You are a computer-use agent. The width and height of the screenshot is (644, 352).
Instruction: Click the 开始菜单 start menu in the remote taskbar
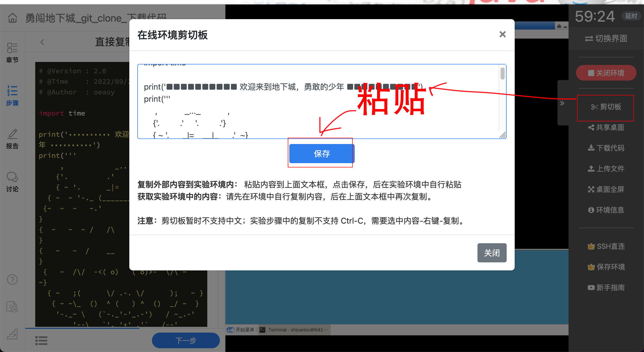[x=241, y=330]
